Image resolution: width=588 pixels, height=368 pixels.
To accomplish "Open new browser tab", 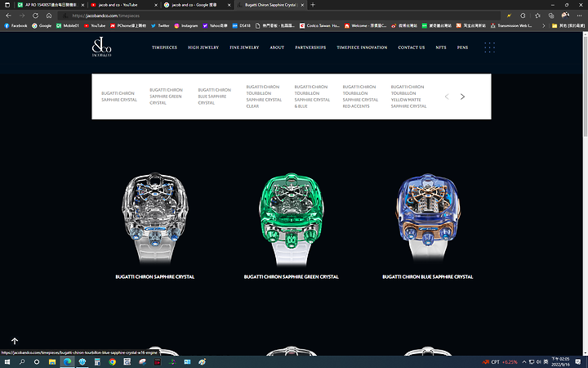I will click(313, 5).
